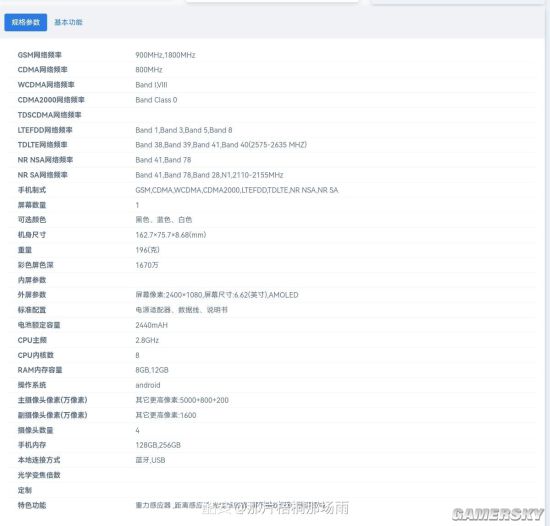
Task: Select the 规格参数 tab
Action: 26,22
